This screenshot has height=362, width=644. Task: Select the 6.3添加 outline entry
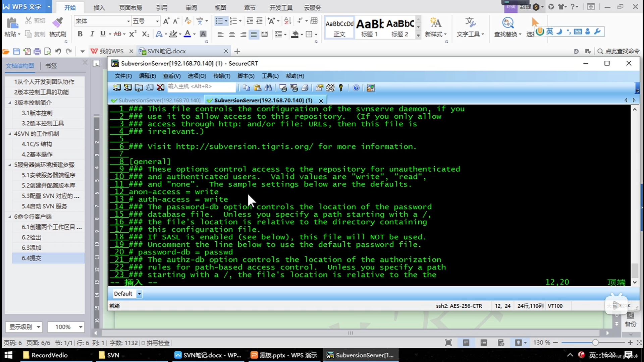32,248
